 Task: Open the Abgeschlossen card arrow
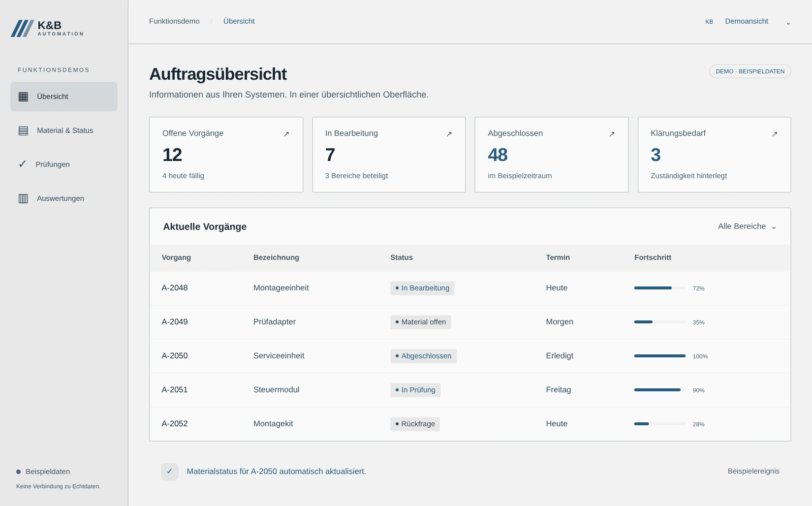pyautogui.click(x=612, y=134)
